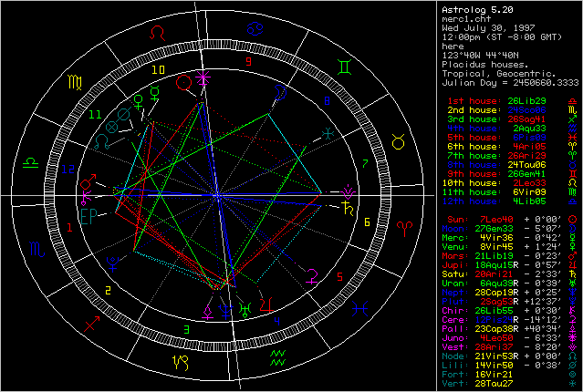The image size is (583, 392).
Task: Select the 'merc1.cht' file name
Action: click(x=466, y=19)
